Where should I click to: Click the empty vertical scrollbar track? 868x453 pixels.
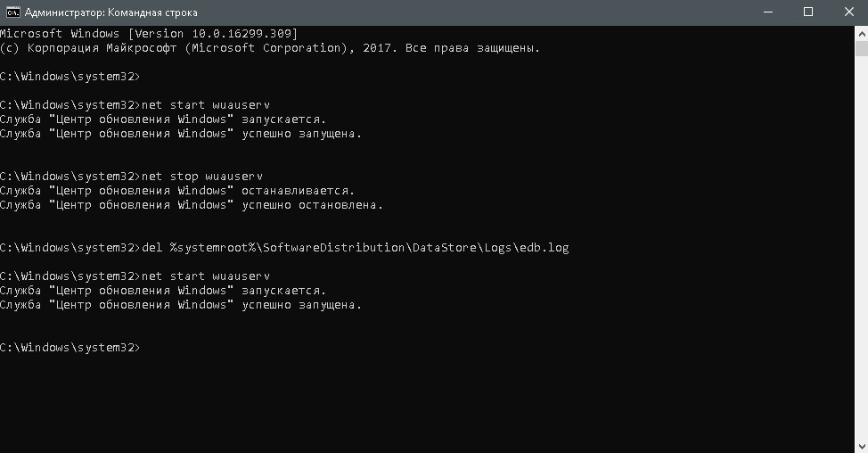pyautogui.click(x=862, y=248)
